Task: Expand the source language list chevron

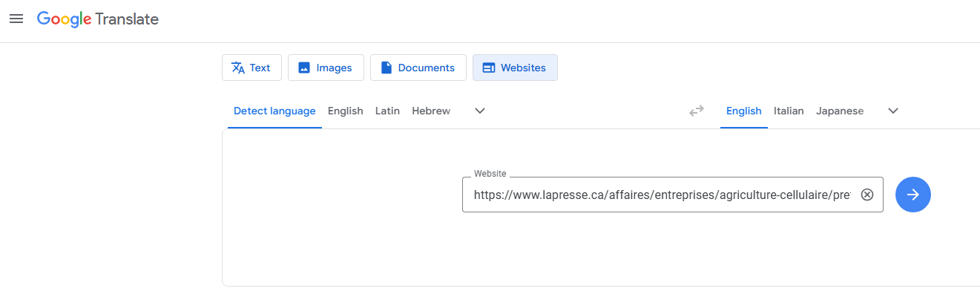Action: pyautogui.click(x=480, y=111)
